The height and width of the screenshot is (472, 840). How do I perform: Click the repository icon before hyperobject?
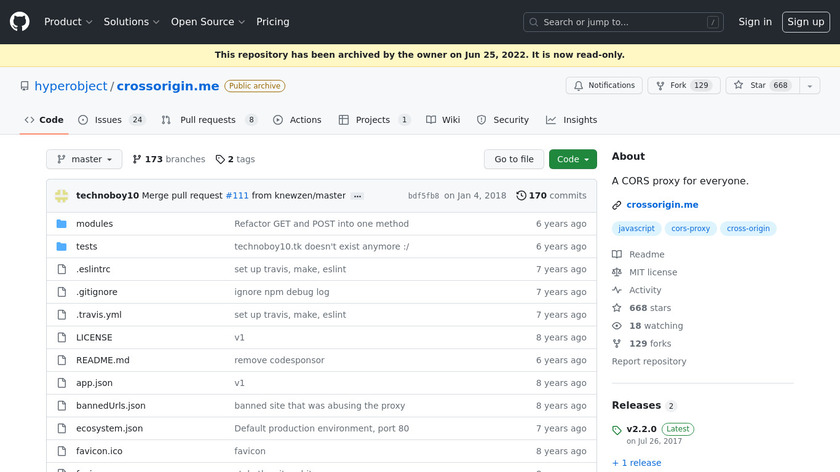[x=25, y=86]
